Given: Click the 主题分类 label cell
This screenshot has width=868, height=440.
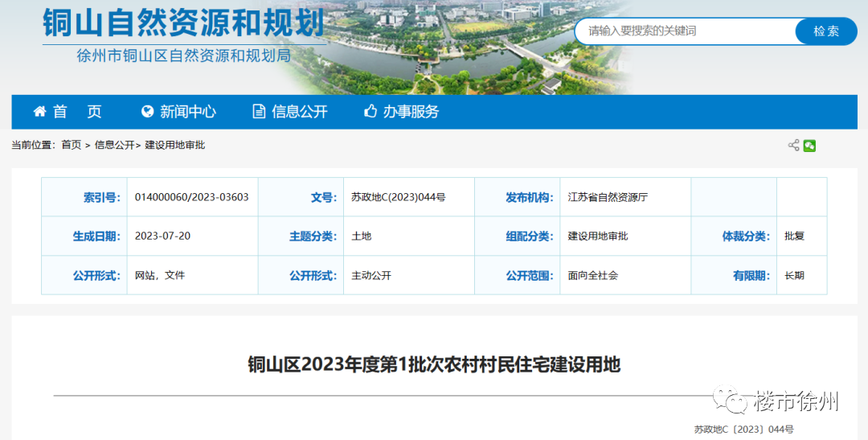Looking at the screenshot, I should [301, 236].
